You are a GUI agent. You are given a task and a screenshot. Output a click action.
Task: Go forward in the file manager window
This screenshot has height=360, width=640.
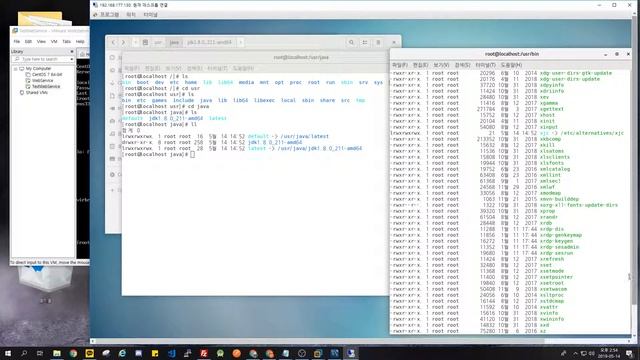coord(123,42)
